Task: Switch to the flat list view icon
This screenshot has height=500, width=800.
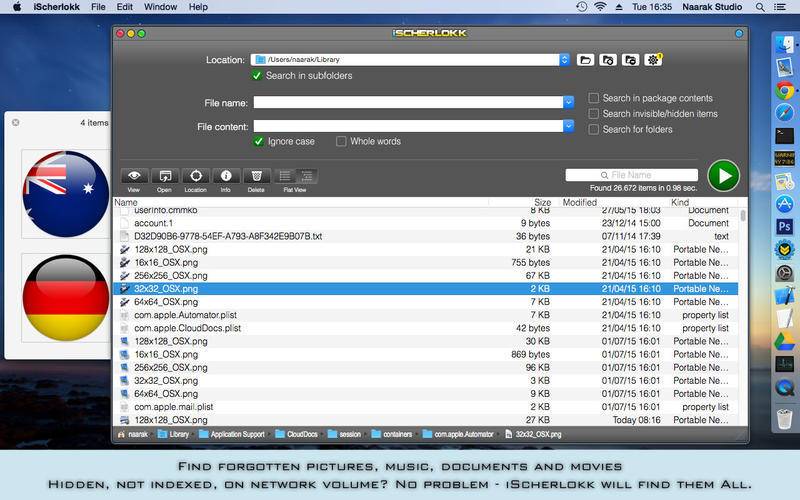Action: pyautogui.click(x=285, y=176)
